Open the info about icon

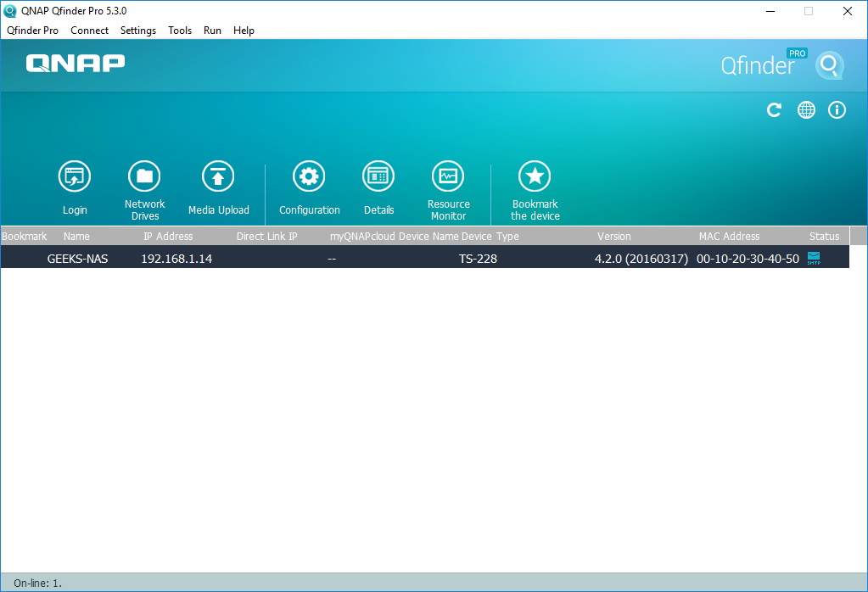pos(837,110)
